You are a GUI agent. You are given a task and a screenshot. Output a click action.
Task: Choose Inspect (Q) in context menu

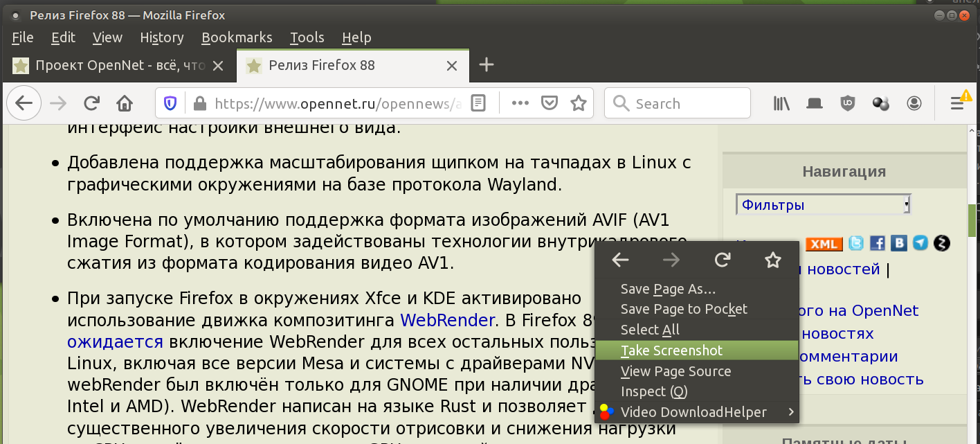697,391
